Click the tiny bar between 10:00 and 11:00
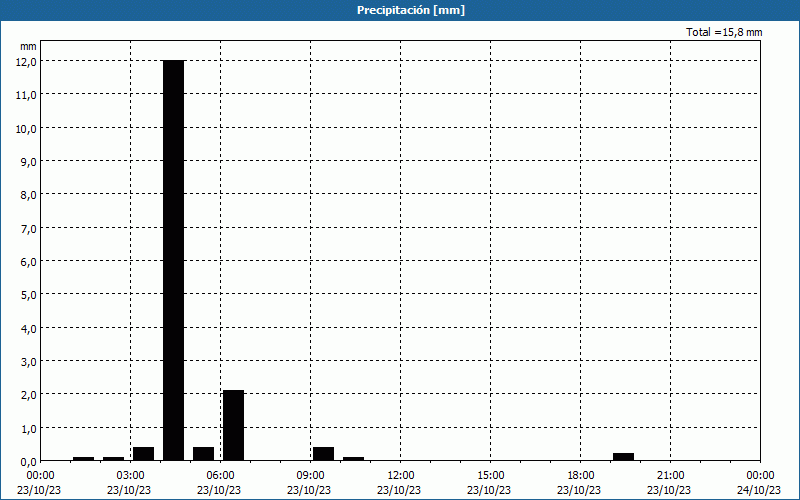The width and height of the screenshot is (800, 500). coord(354,459)
